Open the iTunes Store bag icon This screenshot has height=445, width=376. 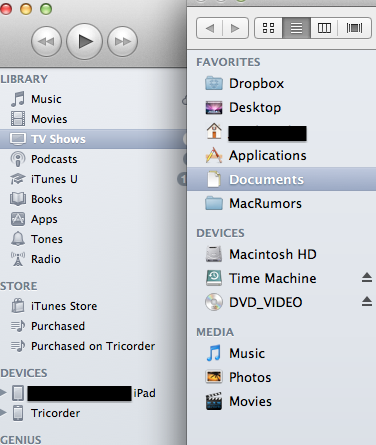click(x=18, y=306)
